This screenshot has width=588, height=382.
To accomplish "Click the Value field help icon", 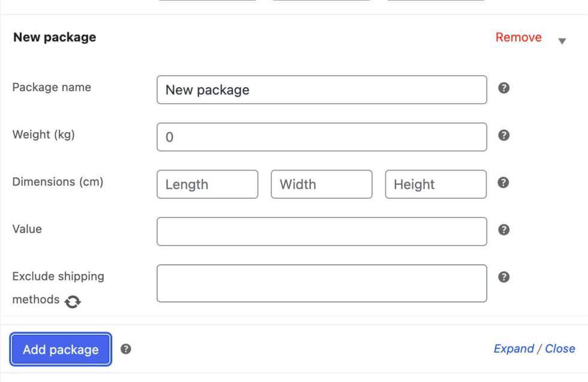I will [504, 229].
